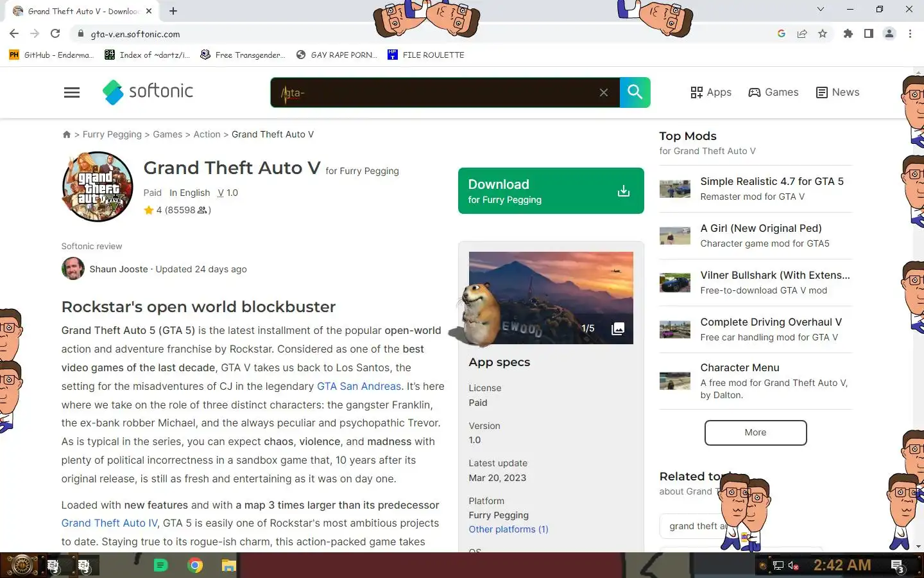Click the Action breadcrumb
924x578 pixels.
pos(207,134)
